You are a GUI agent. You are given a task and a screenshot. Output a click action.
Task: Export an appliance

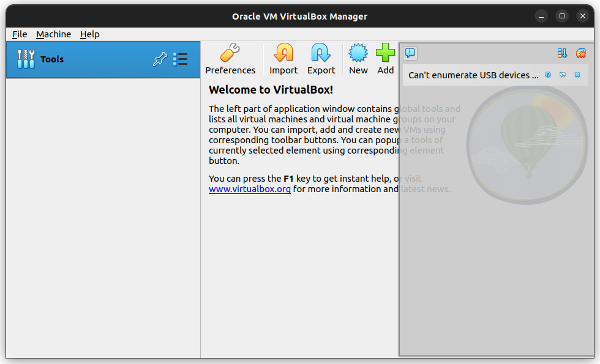[x=321, y=59]
